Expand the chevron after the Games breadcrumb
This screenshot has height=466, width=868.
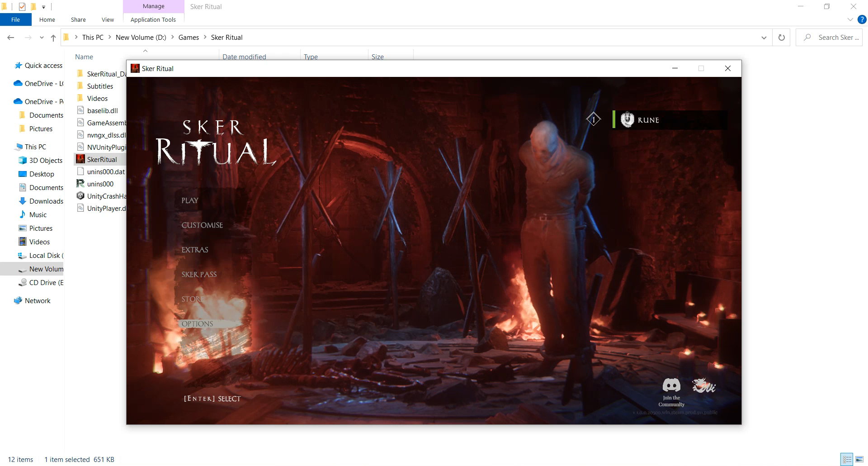205,38
